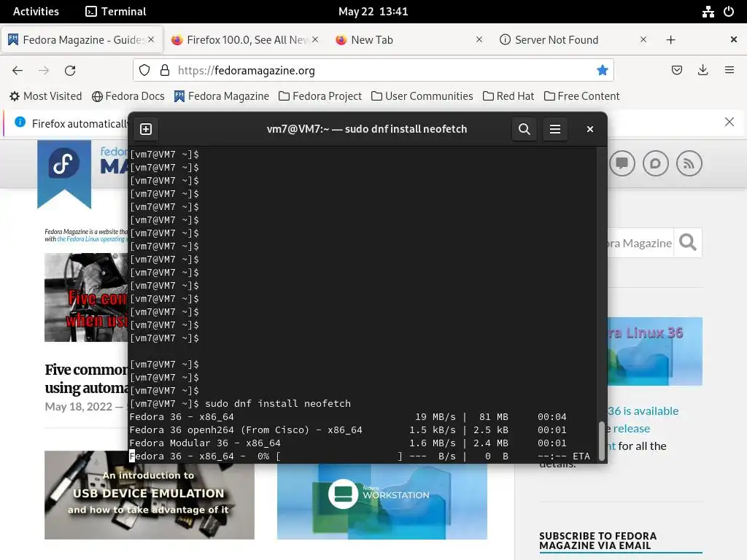Open the tracking protection shield in the URL bar

[x=144, y=71]
